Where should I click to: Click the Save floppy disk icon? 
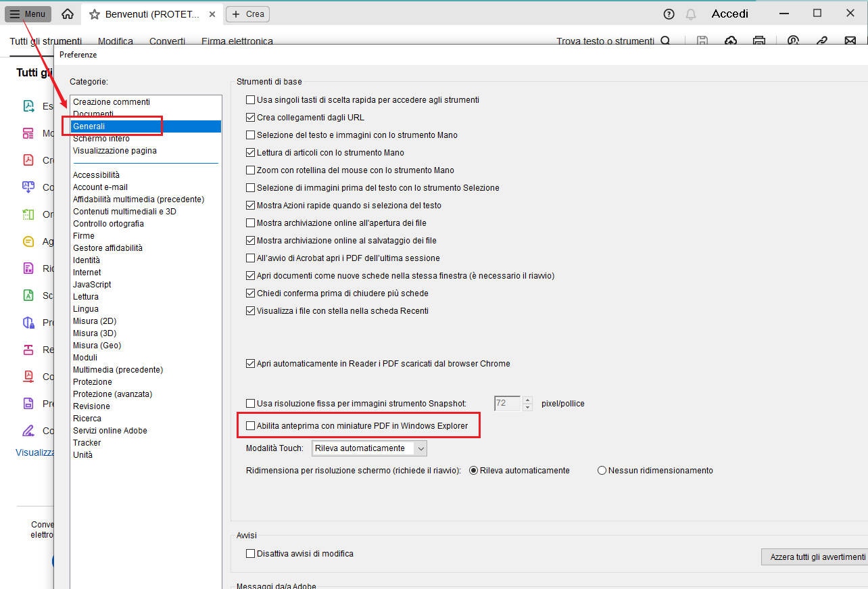[702, 41]
